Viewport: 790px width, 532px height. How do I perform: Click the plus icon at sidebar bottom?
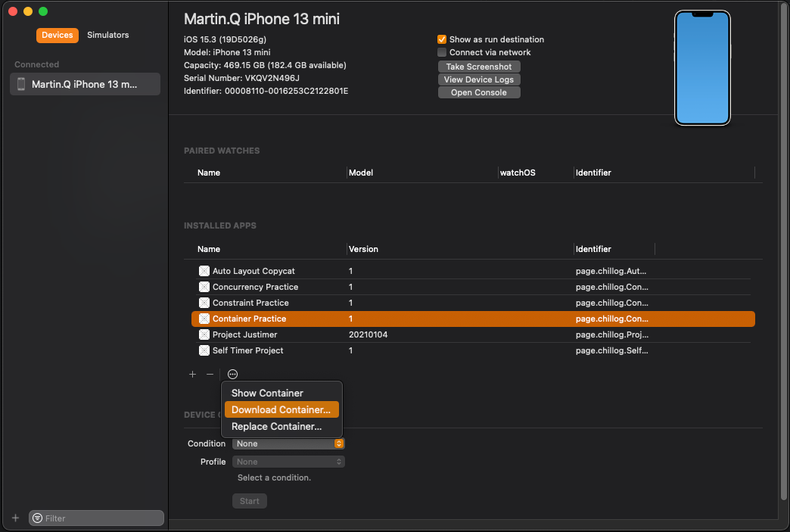(x=16, y=518)
